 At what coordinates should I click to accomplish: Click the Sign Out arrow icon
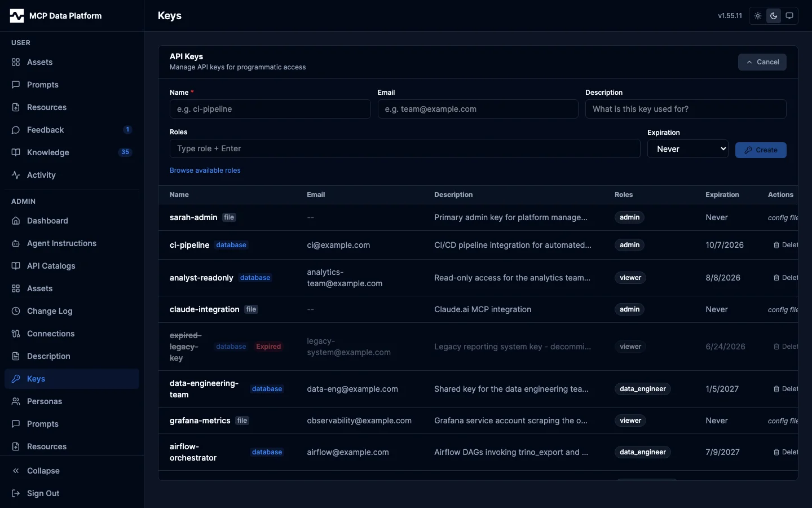click(x=16, y=493)
